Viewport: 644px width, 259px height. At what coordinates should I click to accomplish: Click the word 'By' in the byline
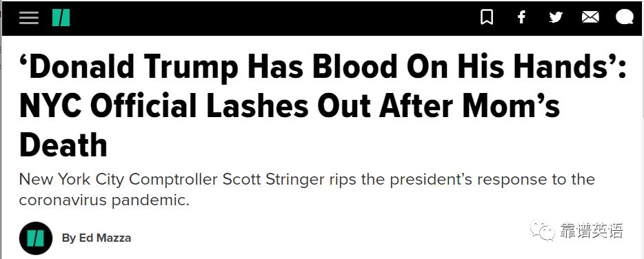tap(68, 238)
